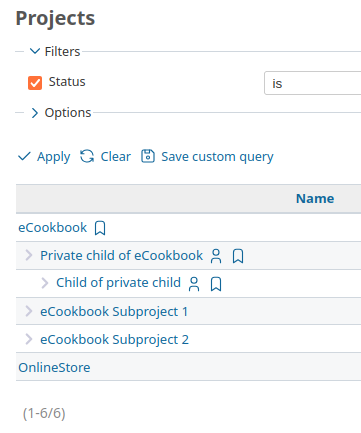The image size is (361, 433).
Task: Expand Private child of eCookbook row chevron
Action: [x=29, y=255]
